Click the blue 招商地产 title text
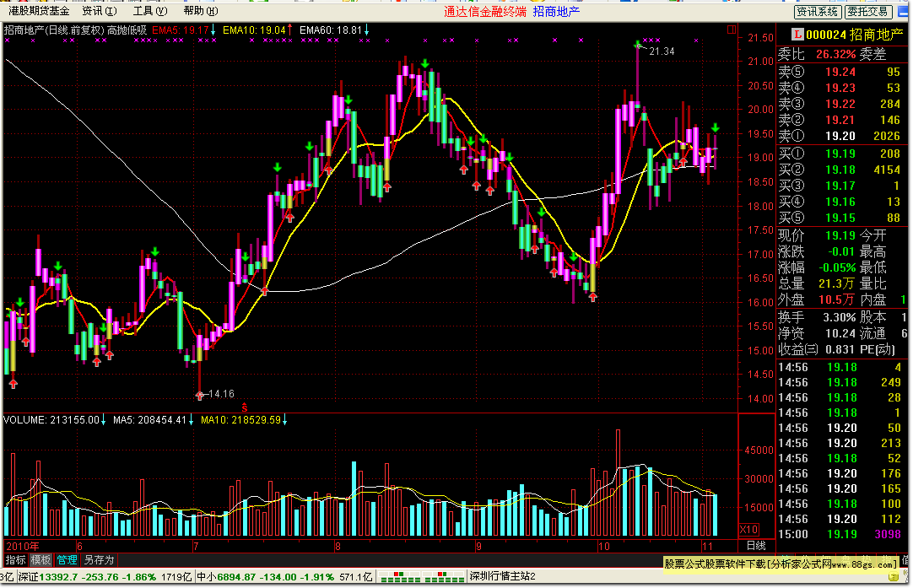 (x=556, y=11)
